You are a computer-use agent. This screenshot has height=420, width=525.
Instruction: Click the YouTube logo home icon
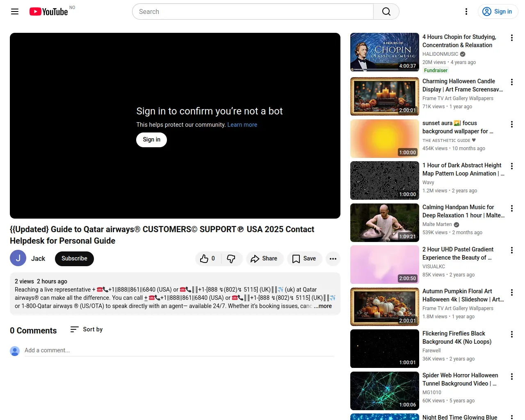49,11
